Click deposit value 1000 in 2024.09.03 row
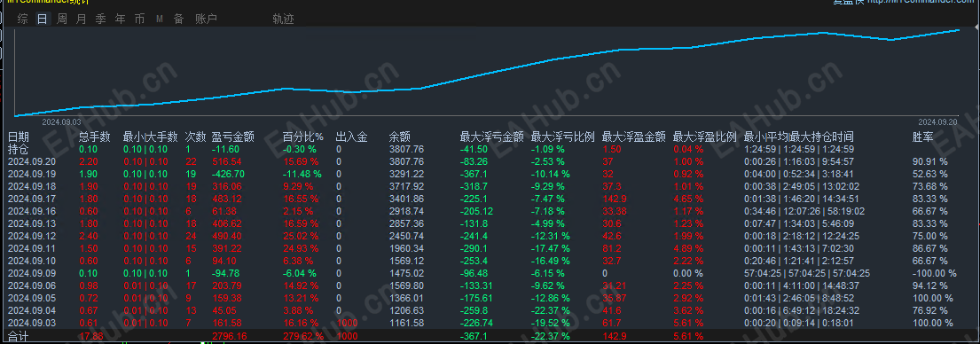980x344 pixels. (x=347, y=323)
